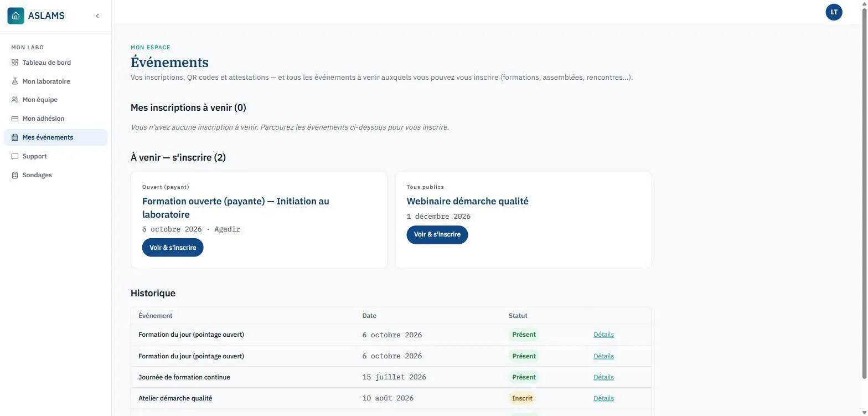
Task: Click the Statut column header
Action: pyautogui.click(x=518, y=316)
